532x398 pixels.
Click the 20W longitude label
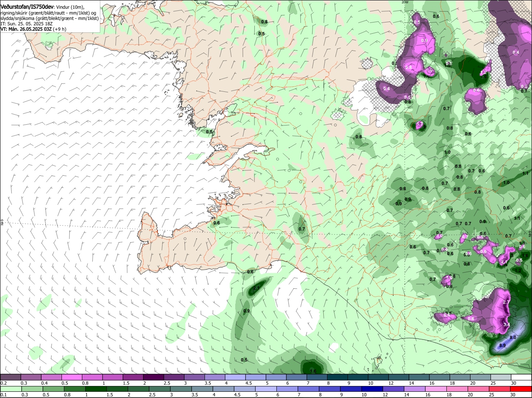tap(404, 2)
